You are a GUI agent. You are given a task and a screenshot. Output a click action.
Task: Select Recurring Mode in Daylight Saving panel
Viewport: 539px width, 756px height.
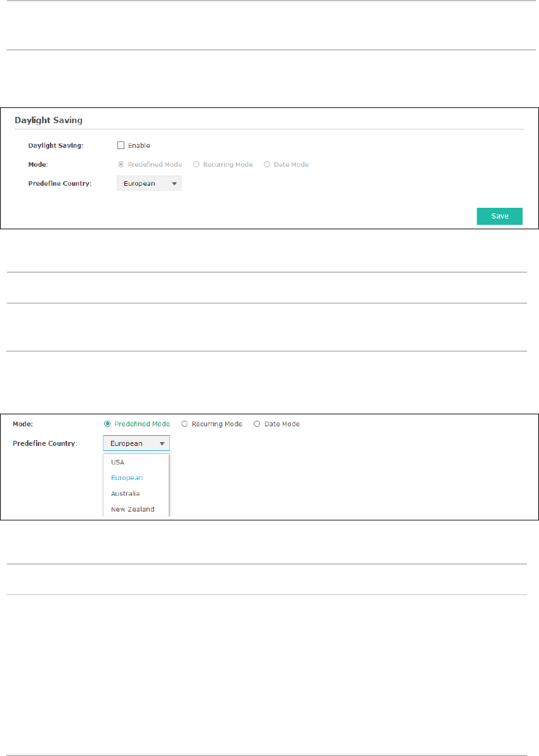[x=196, y=164]
